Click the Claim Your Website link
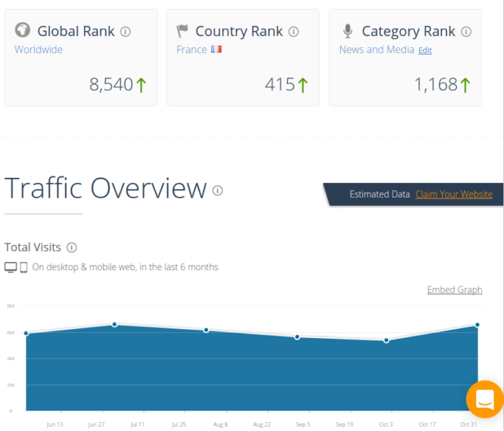504x431 pixels. pos(453,194)
